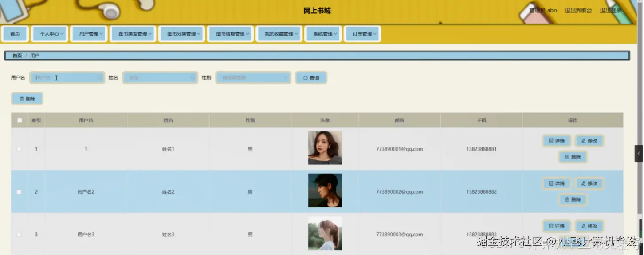
Task: Open the 首页 menu item
Action: coord(15,34)
